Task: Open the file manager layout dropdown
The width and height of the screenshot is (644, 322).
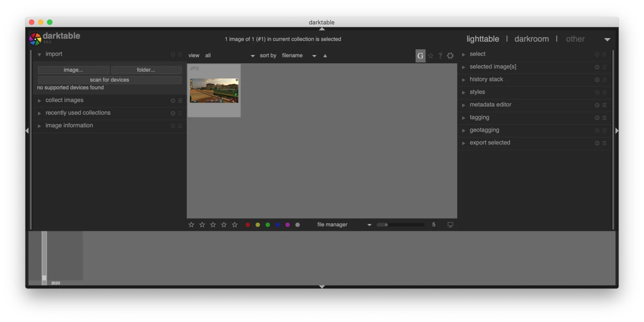Action: (344, 225)
